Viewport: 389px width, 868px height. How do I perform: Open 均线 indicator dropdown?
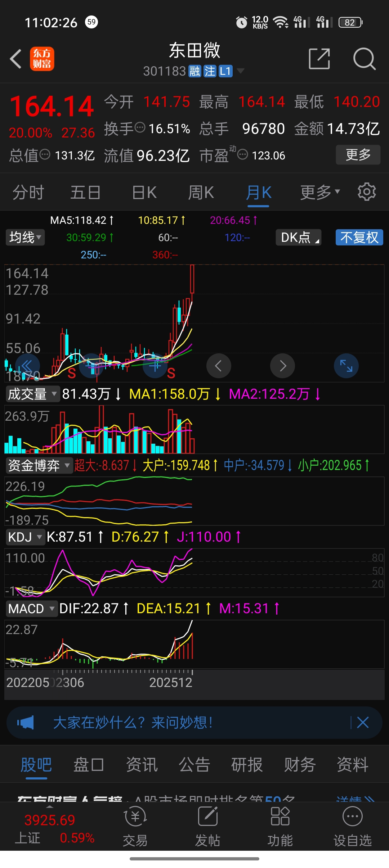(x=25, y=238)
